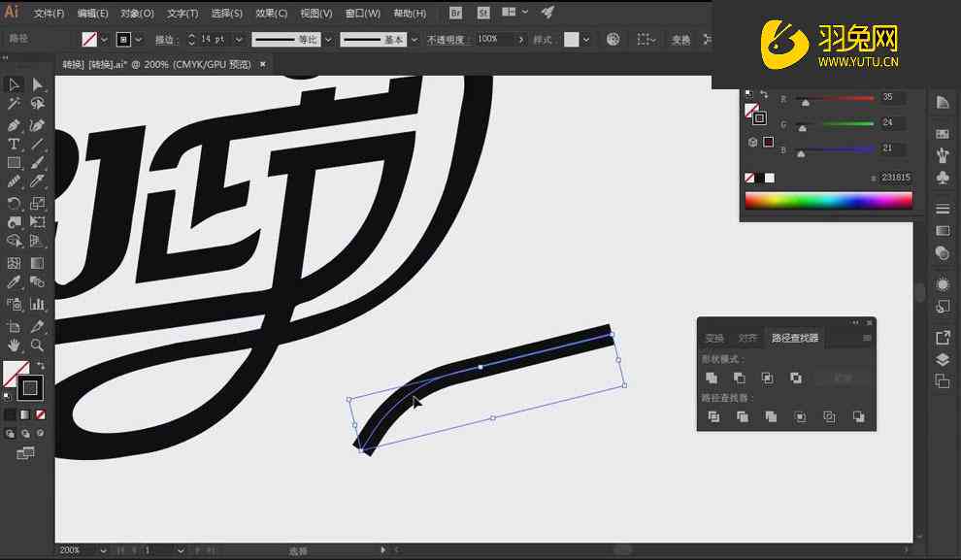This screenshot has width=961, height=560.
Task: Select the Shape Builder tool
Action: [14, 242]
